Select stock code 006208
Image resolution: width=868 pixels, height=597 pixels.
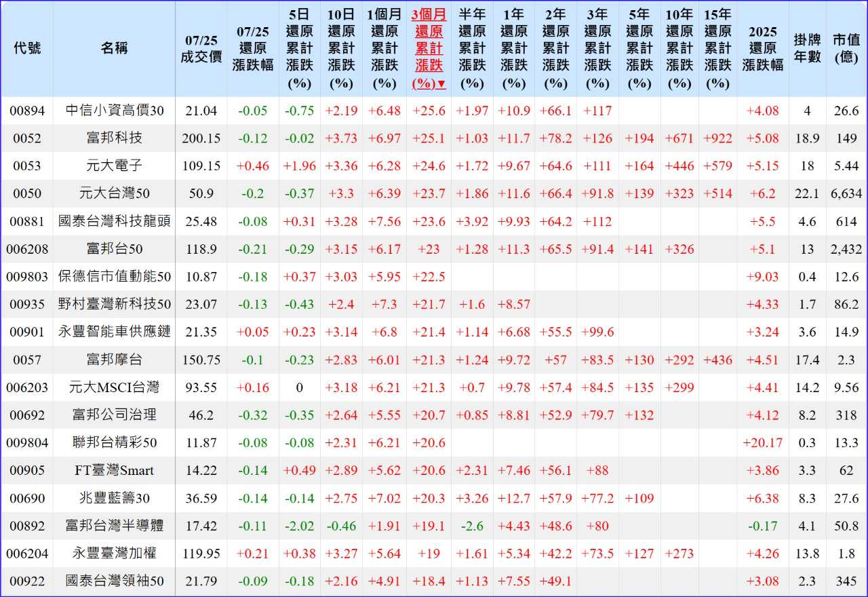27,250
